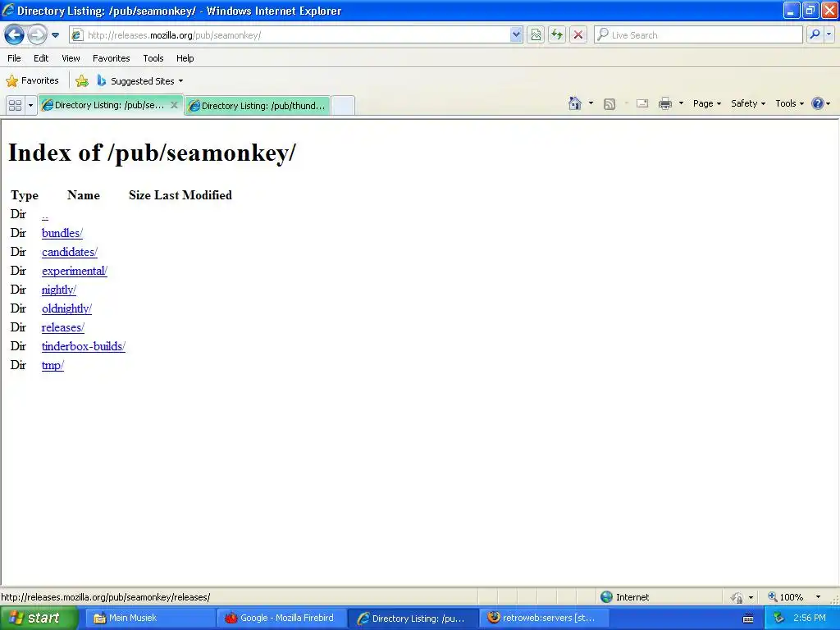Open the Home button dropdown arrow
The image size is (840, 630).
(x=591, y=103)
